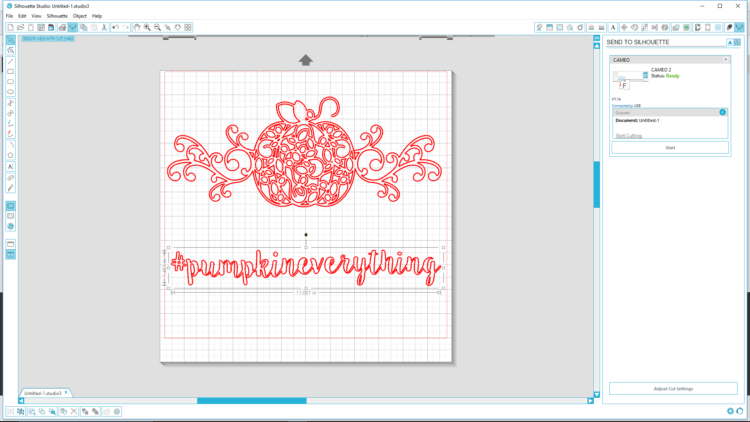Screen dimensions: 750x422
Task: Select the Text tool in left toolbar
Action: click(x=11, y=167)
